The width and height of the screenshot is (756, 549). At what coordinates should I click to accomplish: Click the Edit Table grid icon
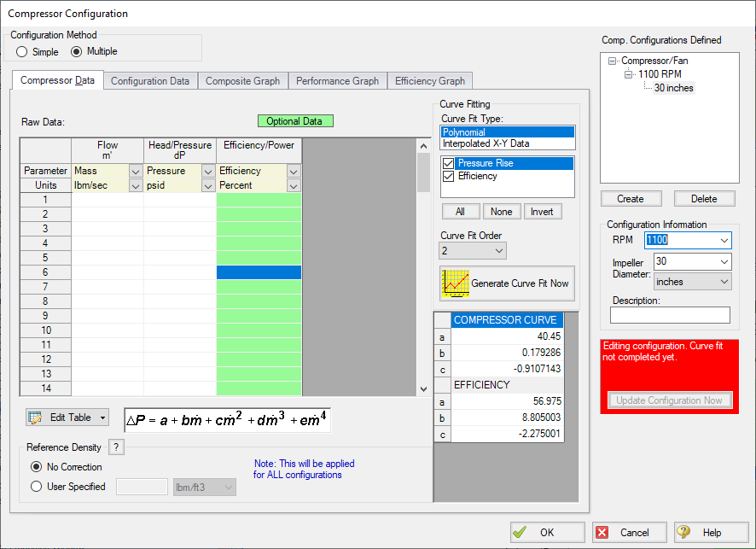point(35,418)
